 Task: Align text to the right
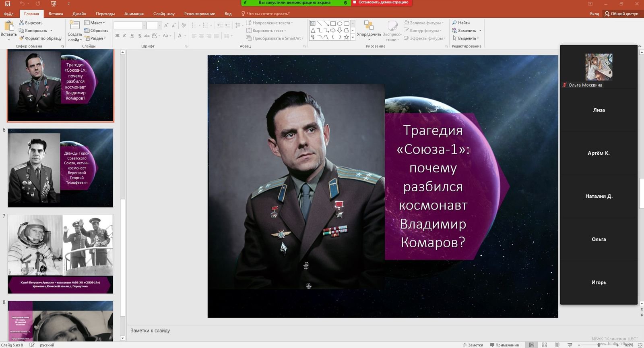(x=209, y=36)
